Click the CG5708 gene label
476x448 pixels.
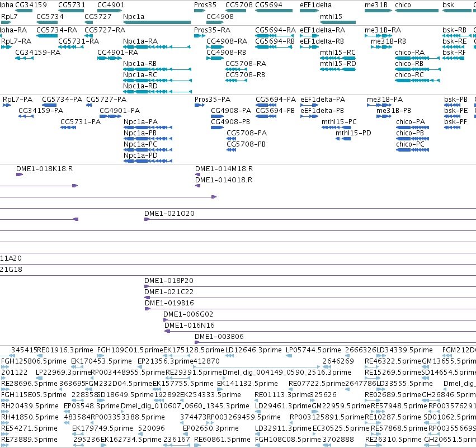pos(239,5)
